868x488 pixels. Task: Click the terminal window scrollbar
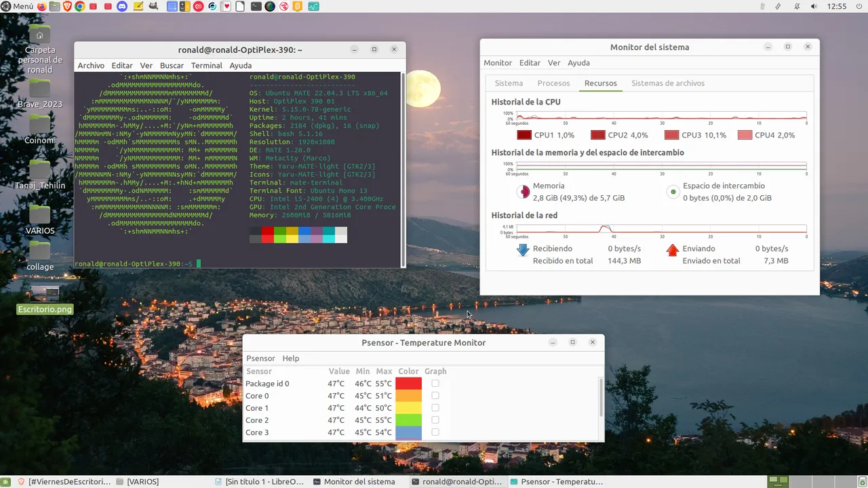tap(404, 169)
